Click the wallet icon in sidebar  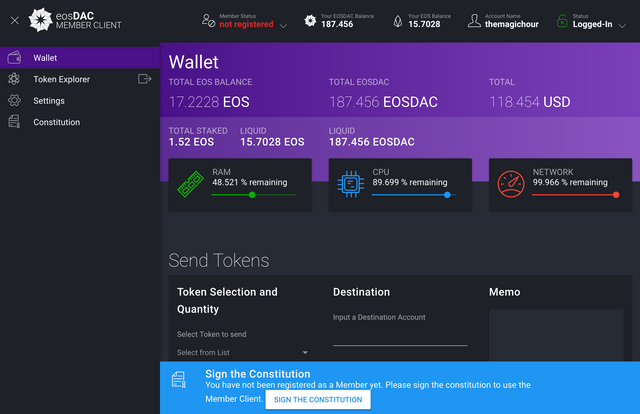coord(14,58)
